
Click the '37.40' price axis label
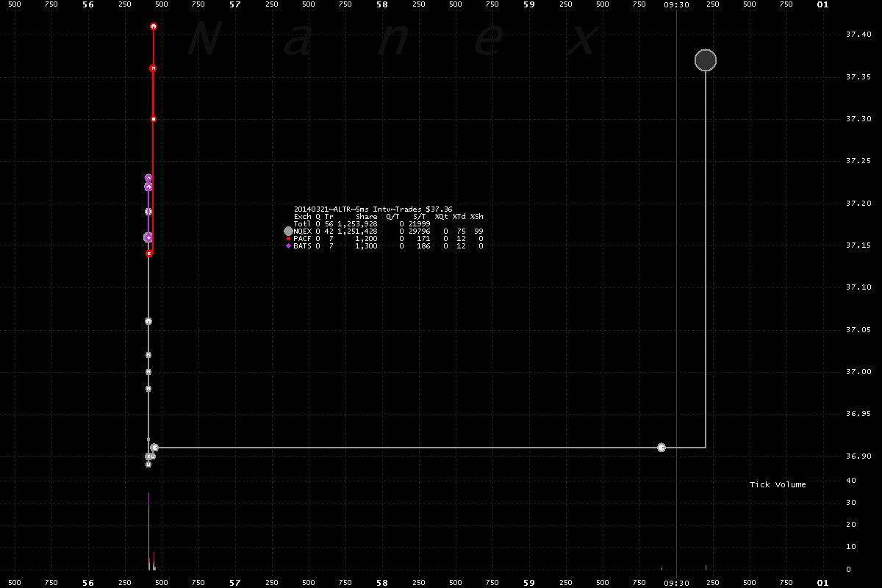859,35
